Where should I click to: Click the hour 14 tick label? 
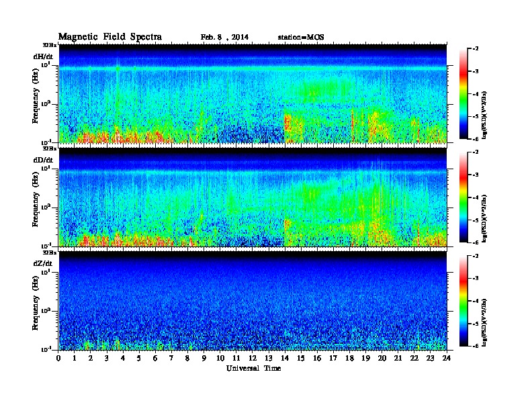click(285, 358)
